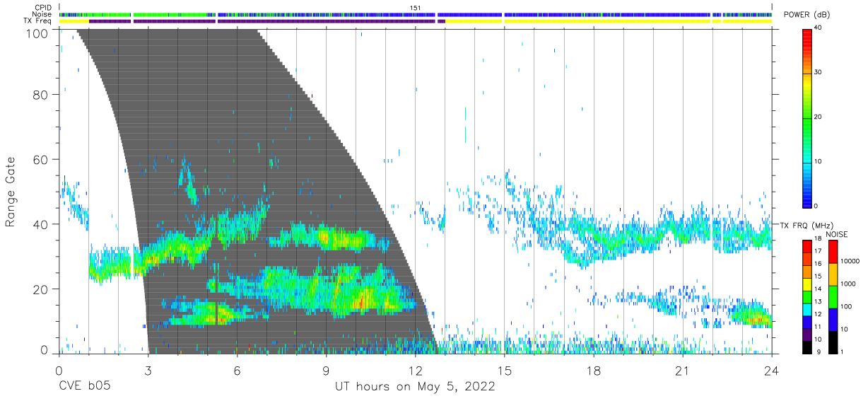Click the 20 tick on Range Gate axis
Viewport: 868px width, 401px height.
pos(42,289)
